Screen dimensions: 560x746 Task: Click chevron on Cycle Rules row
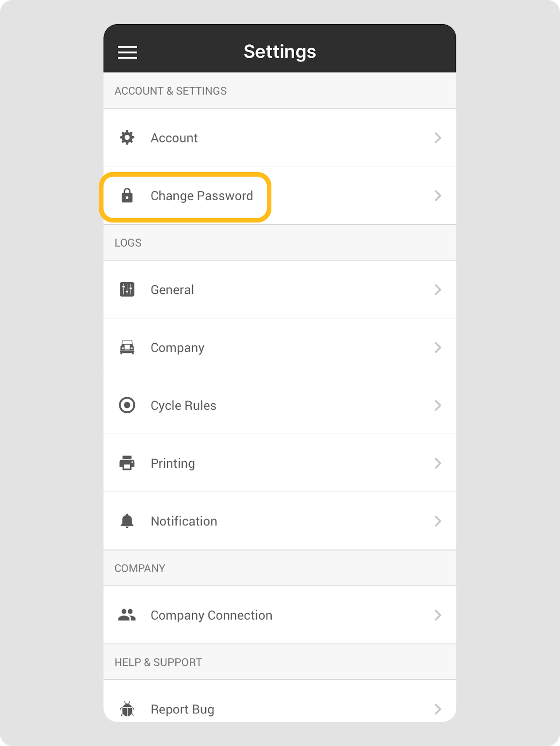coord(437,405)
